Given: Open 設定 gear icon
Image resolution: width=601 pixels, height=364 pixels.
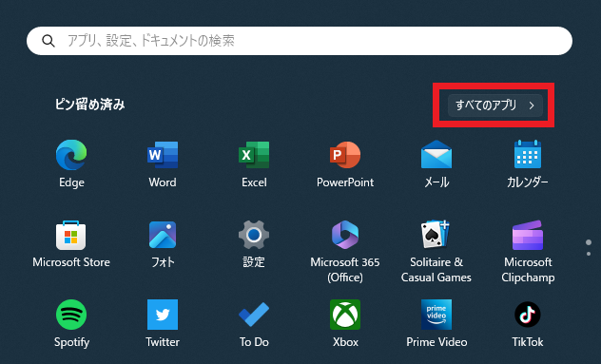Looking at the screenshot, I should pos(254,235).
